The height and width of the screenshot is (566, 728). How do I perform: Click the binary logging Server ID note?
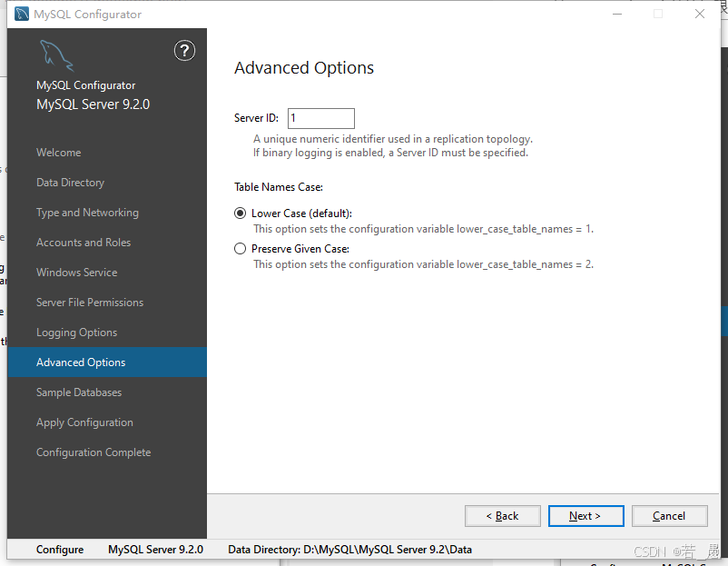click(390, 153)
